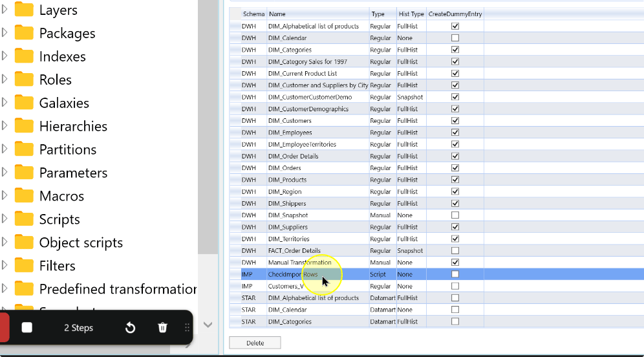Click the Script type cell of CheckImportRows
The height and width of the screenshot is (357, 644).
(383, 274)
